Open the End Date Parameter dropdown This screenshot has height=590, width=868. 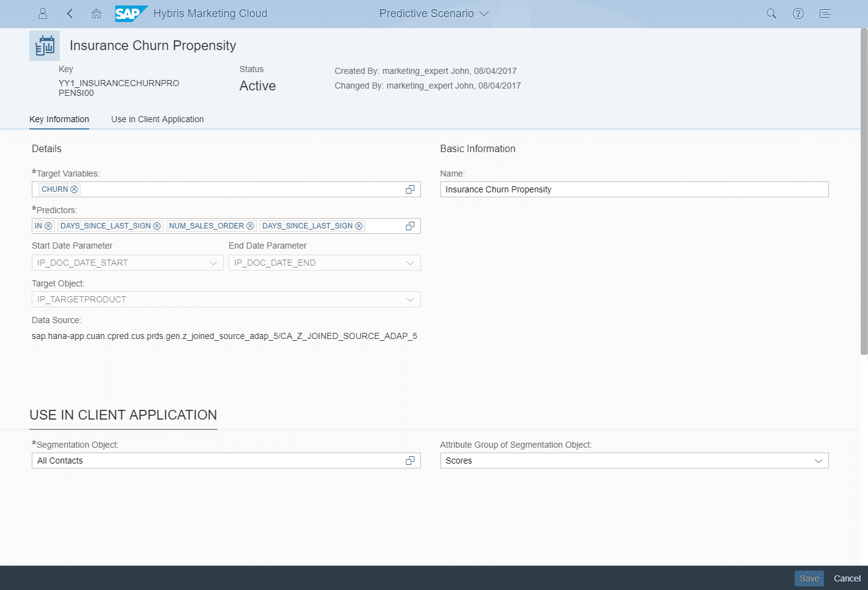click(x=410, y=263)
